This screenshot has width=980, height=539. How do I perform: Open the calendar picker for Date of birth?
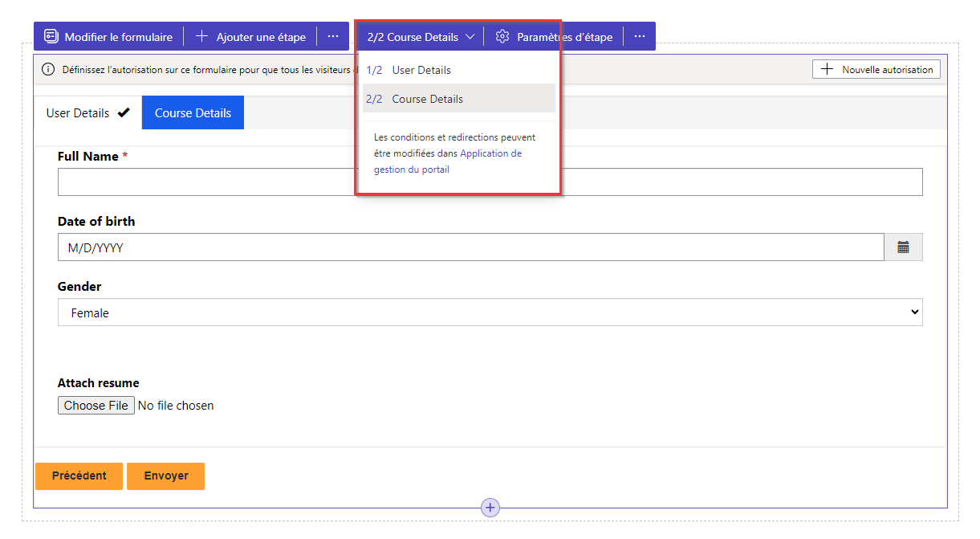[x=904, y=247]
